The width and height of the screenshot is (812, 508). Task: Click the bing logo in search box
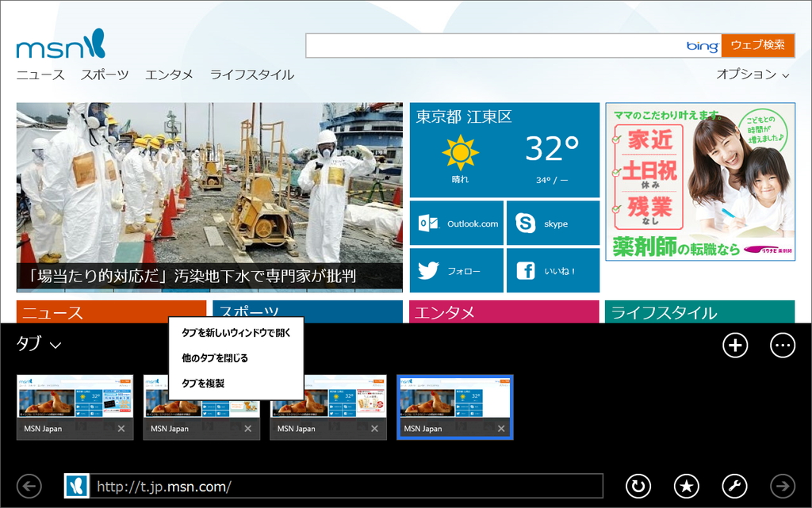pos(703,46)
